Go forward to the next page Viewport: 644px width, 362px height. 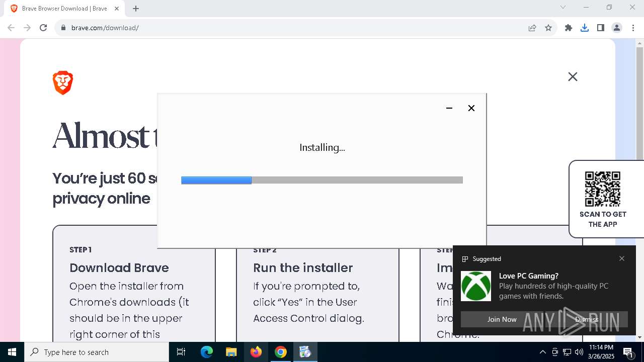pyautogui.click(x=27, y=28)
